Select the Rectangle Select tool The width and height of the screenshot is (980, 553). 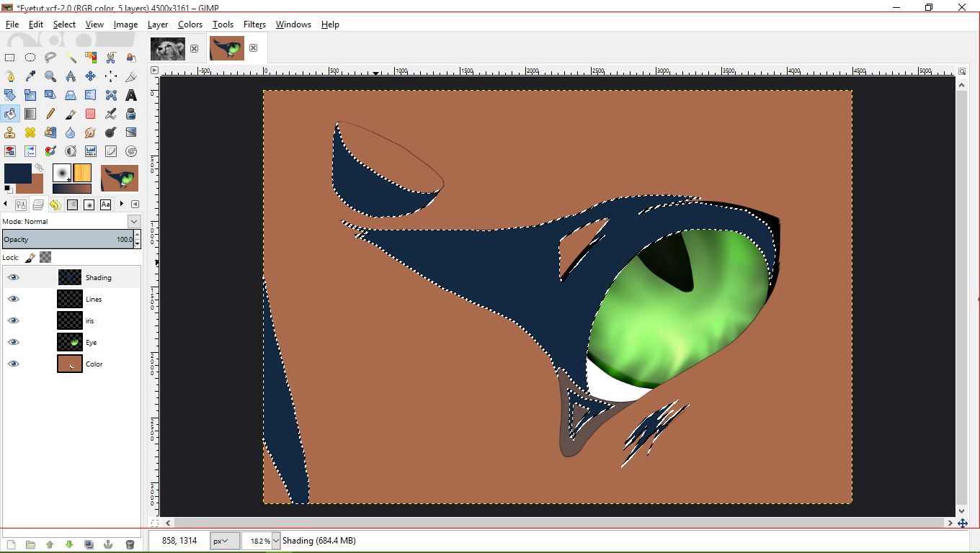coord(10,58)
